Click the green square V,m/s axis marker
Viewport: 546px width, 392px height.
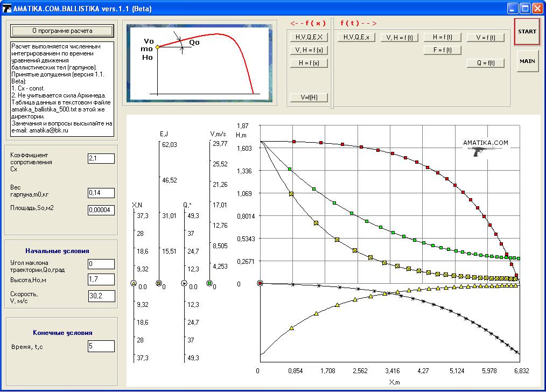(x=209, y=283)
